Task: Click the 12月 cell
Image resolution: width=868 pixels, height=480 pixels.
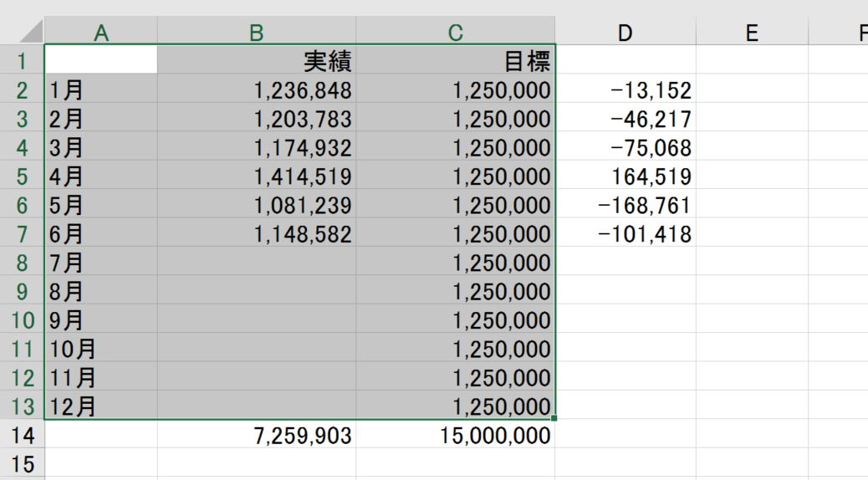Action: pyautogui.click(x=100, y=406)
